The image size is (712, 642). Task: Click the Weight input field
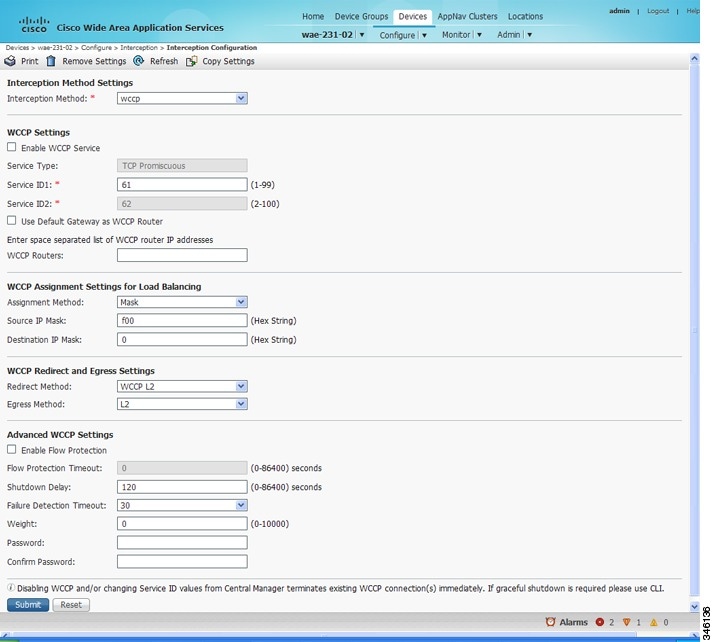click(x=182, y=524)
